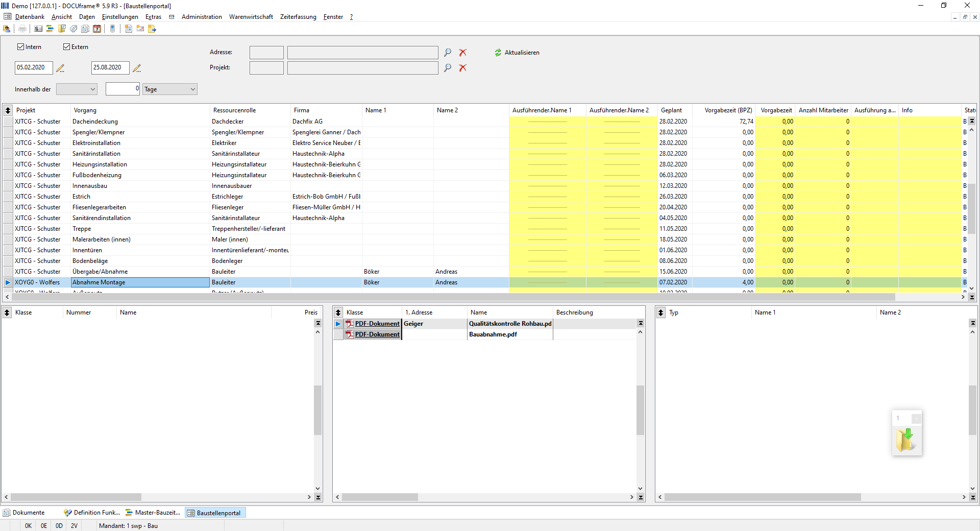Click the Übergabe/Abnahme row cell
The width and height of the screenshot is (980, 531).
140,272
